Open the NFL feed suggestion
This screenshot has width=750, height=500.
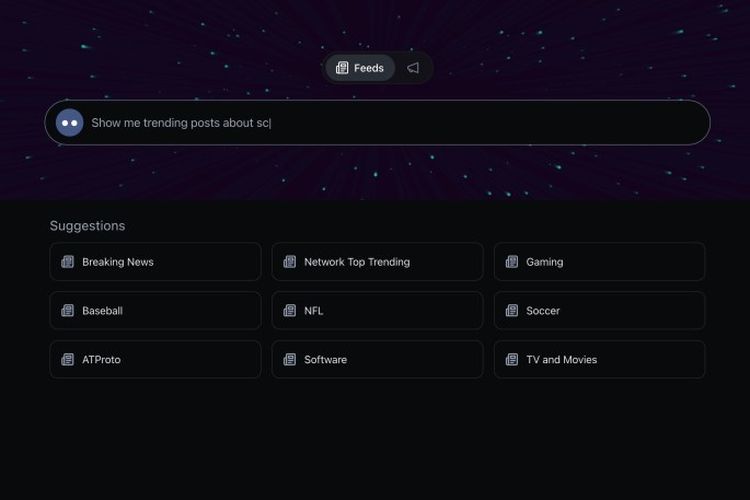pos(377,311)
